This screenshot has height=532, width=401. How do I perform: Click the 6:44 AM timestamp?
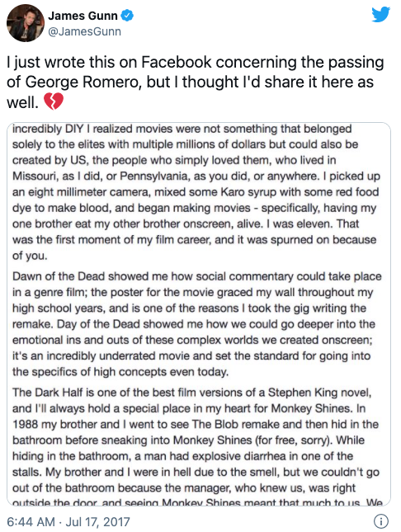[x=31, y=521]
